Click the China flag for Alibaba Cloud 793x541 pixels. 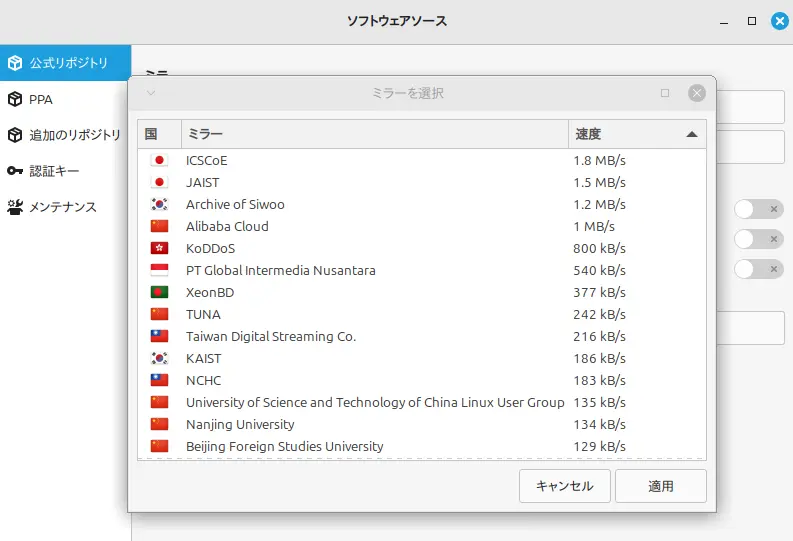pyautogui.click(x=159, y=226)
